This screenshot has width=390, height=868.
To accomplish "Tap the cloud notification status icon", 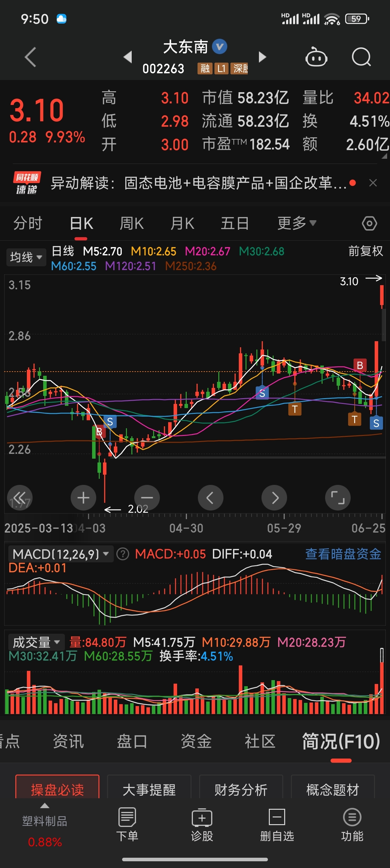I will [62, 19].
